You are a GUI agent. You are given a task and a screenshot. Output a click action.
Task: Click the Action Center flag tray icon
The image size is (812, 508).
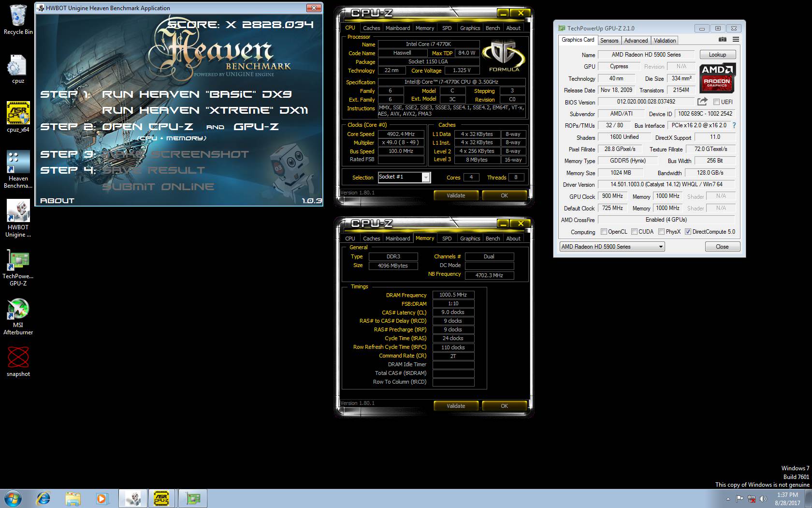(x=740, y=499)
